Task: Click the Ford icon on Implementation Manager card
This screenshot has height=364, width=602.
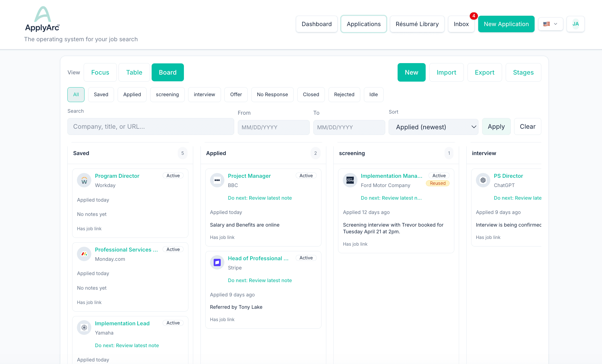Action: pyautogui.click(x=350, y=180)
